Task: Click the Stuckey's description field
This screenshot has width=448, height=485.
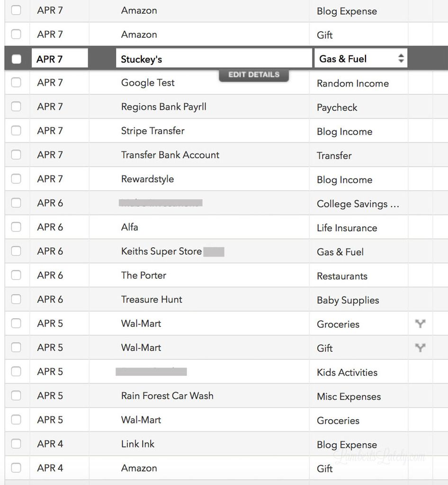Action: tap(214, 58)
